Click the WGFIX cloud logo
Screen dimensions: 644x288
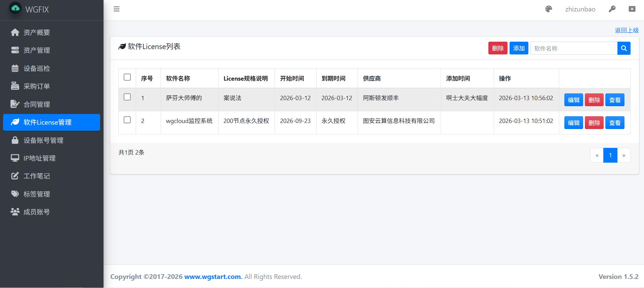point(15,8)
